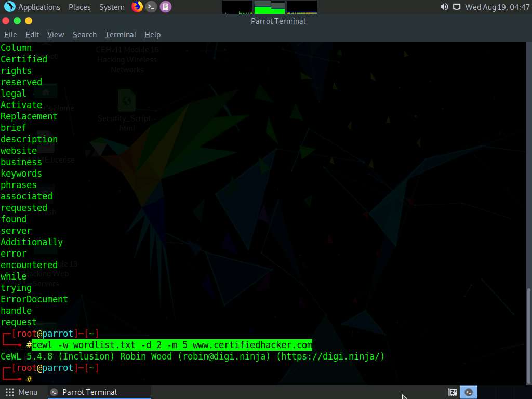
Task: Close terminal with the red button
Action: (x=6, y=21)
